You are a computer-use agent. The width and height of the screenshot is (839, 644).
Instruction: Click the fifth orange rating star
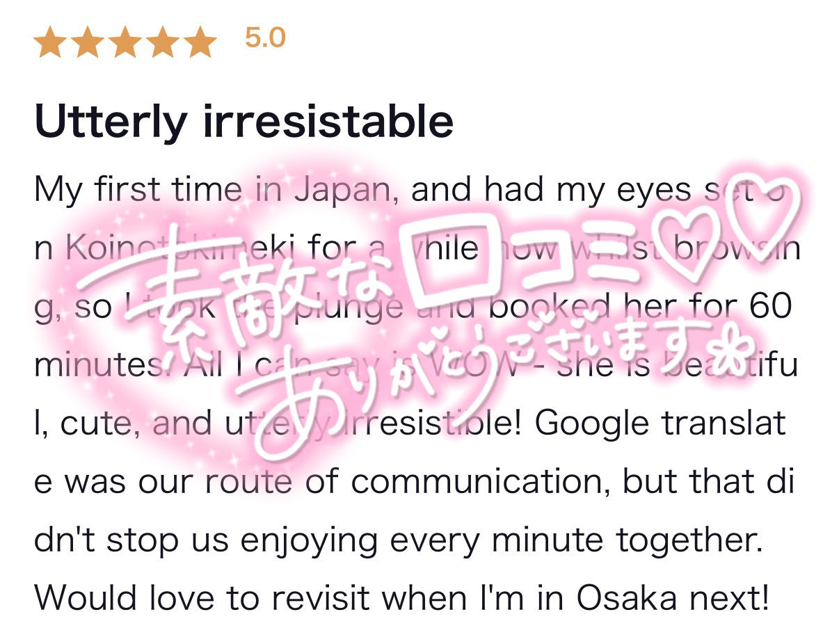pos(200,43)
